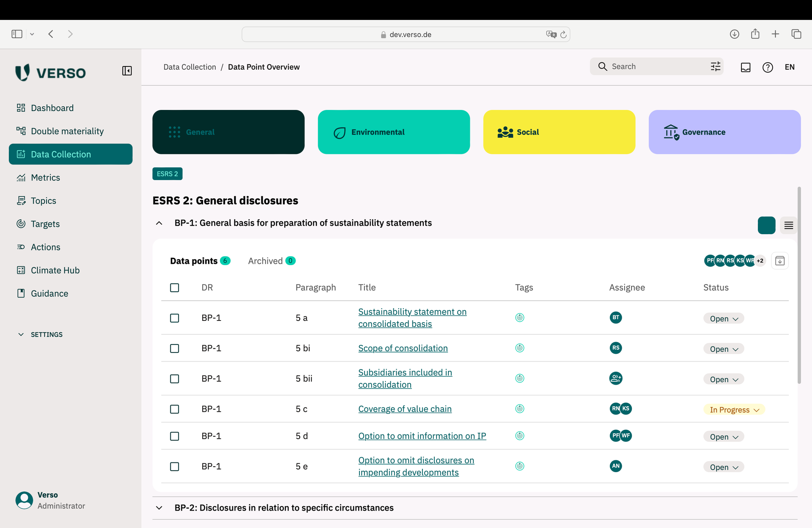Check the 5 a paragraph row checkbox
This screenshot has height=528, width=812.
pos(174,318)
